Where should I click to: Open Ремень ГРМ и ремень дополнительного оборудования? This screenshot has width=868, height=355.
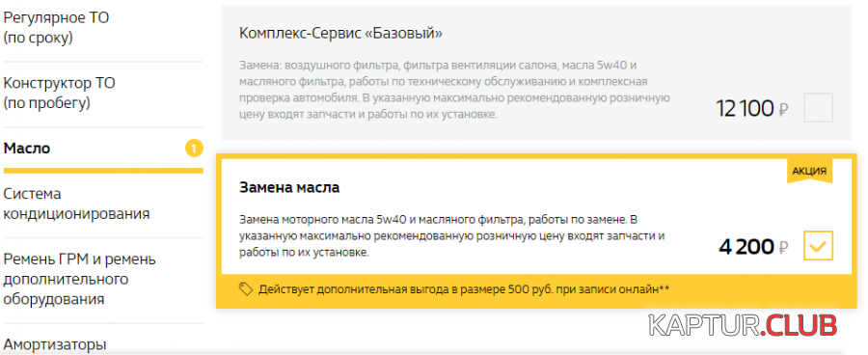click(x=80, y=279)
